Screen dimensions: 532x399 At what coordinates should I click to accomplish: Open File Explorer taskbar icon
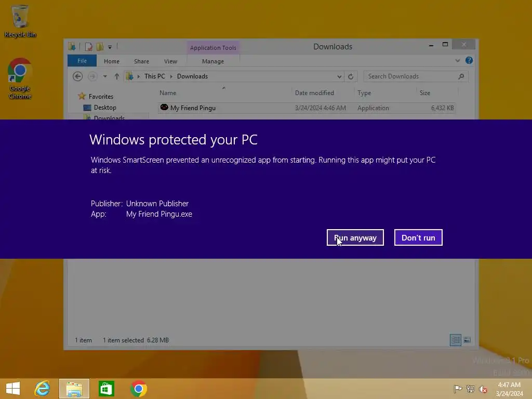point(74,389)
